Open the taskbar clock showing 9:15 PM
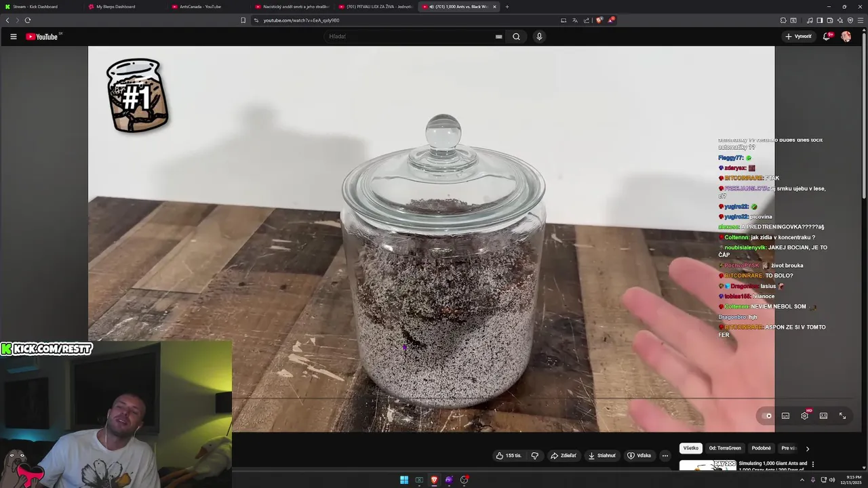 [851, 480]
